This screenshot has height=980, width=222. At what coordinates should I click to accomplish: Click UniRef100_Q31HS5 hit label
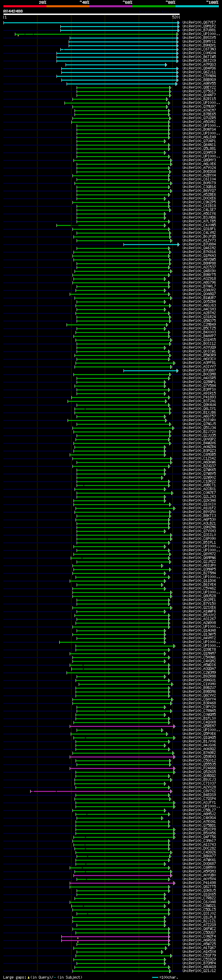pos(199,340)
